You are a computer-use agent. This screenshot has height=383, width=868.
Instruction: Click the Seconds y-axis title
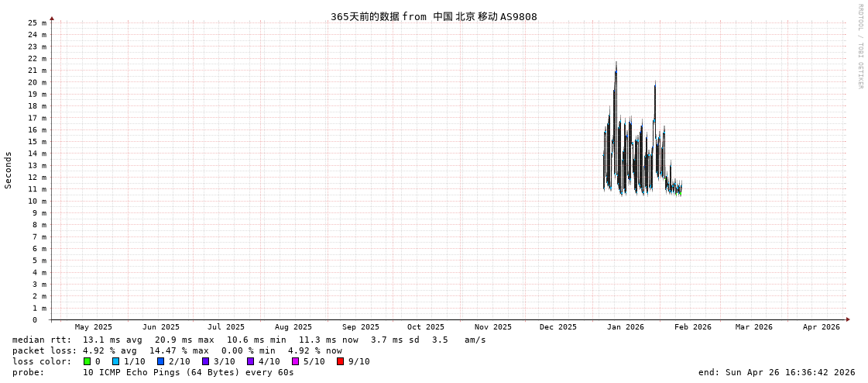click(9, 170)
